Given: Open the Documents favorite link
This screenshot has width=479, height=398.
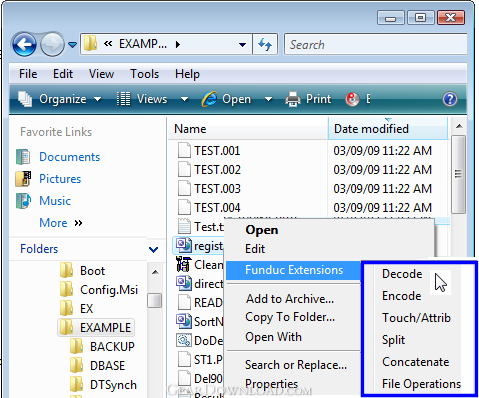Looking at the screenshot, I should (69, 157).
